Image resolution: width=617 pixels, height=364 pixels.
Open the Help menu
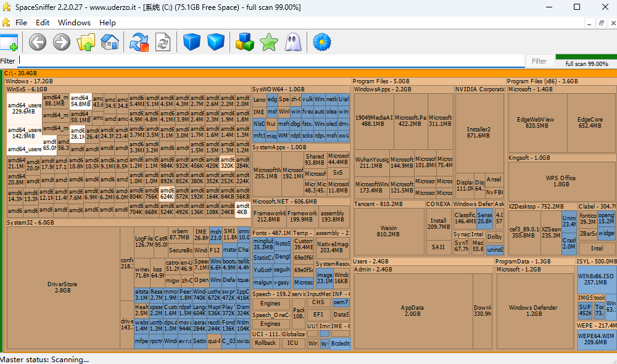[x=107, y=22]
